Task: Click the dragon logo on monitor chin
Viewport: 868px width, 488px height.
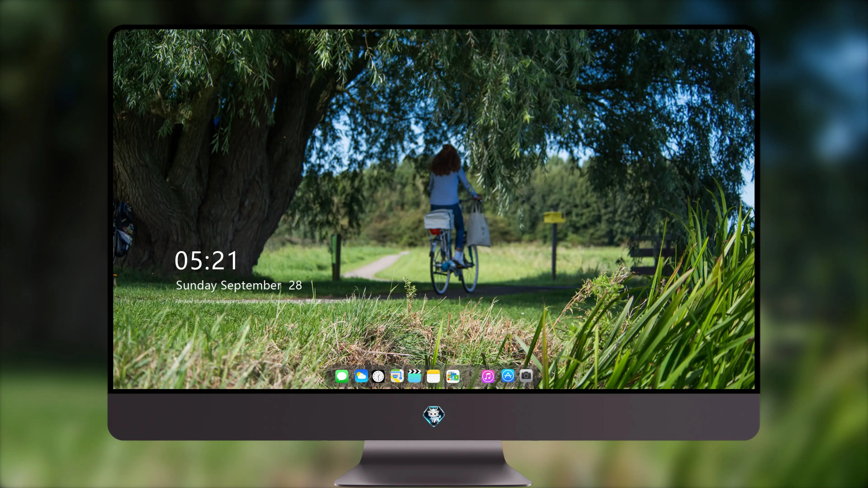Action: [434, 416]
